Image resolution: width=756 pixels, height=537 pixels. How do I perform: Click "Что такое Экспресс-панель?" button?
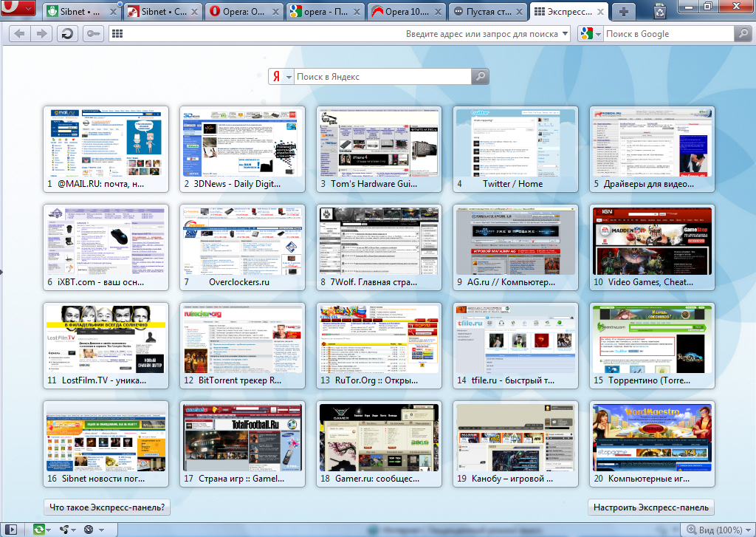(x=107, y=507)
